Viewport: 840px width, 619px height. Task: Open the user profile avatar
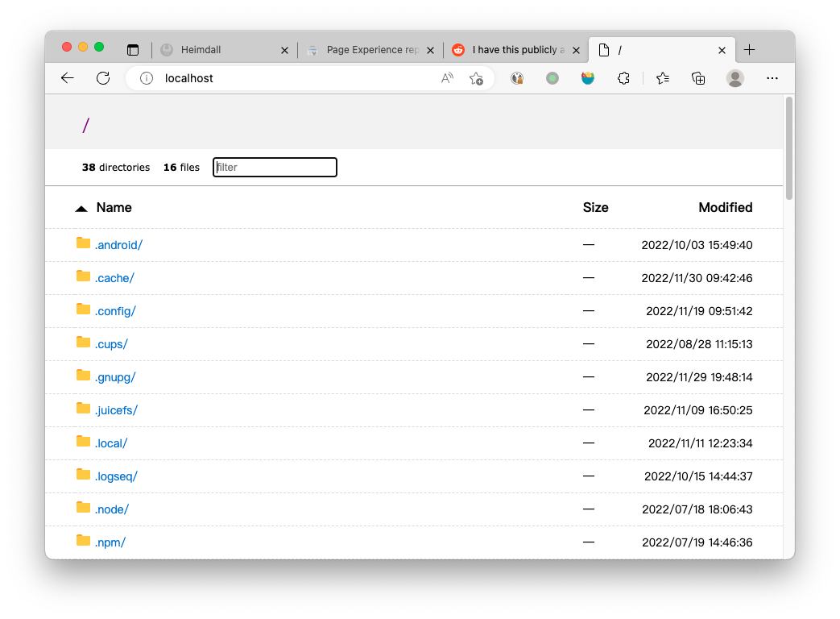point(735,78)
